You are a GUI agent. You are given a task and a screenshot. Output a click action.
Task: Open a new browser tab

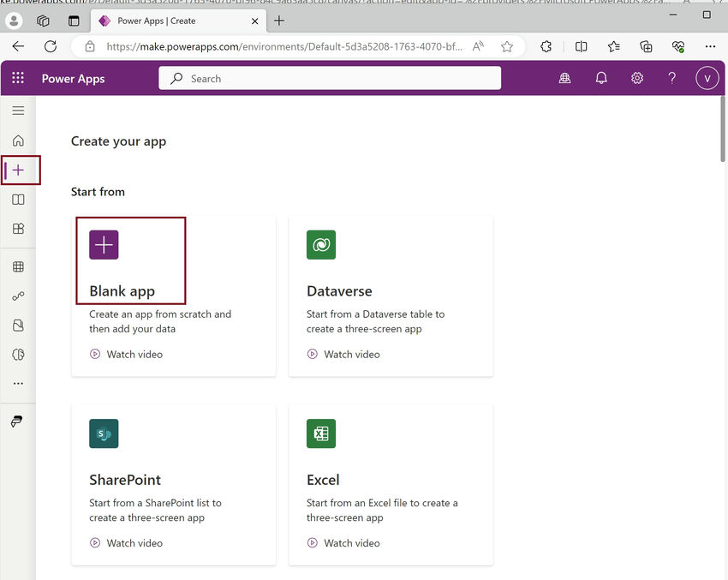point(279,21)
